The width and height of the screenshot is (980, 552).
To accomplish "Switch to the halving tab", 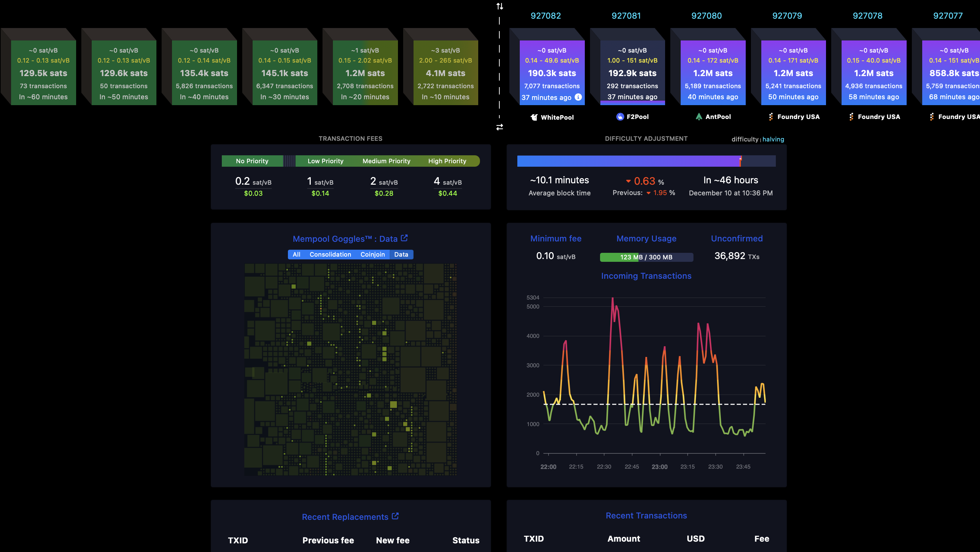I will [773, 139].
